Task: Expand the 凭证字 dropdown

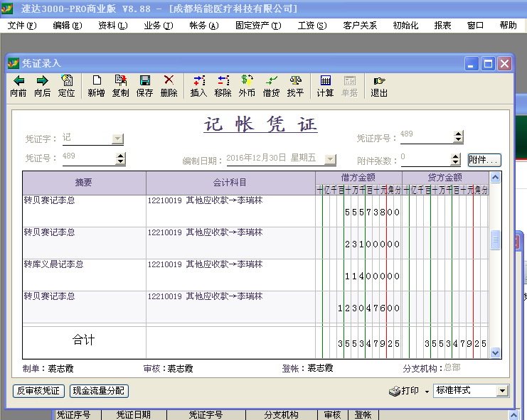Action: [x=118, y=139]
